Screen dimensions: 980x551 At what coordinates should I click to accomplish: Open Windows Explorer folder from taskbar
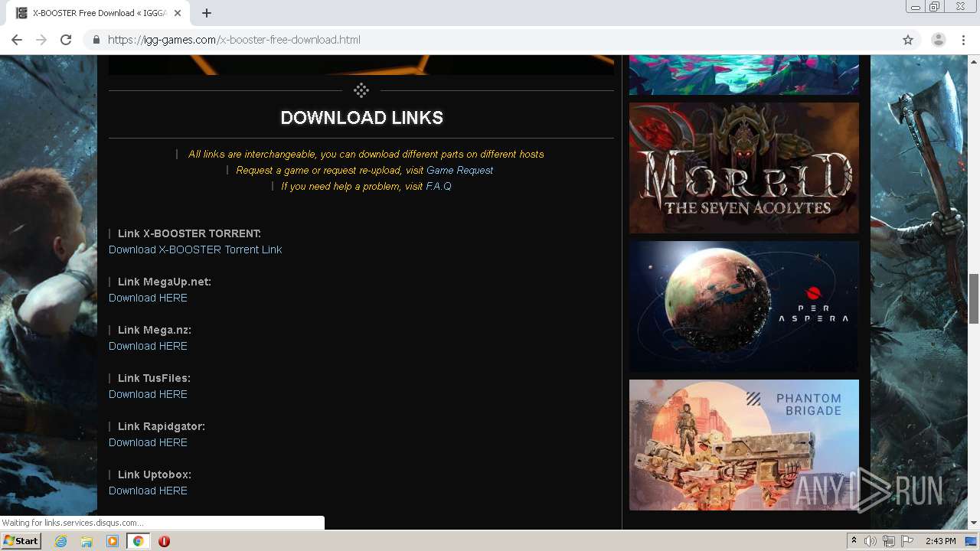[87, 541]
